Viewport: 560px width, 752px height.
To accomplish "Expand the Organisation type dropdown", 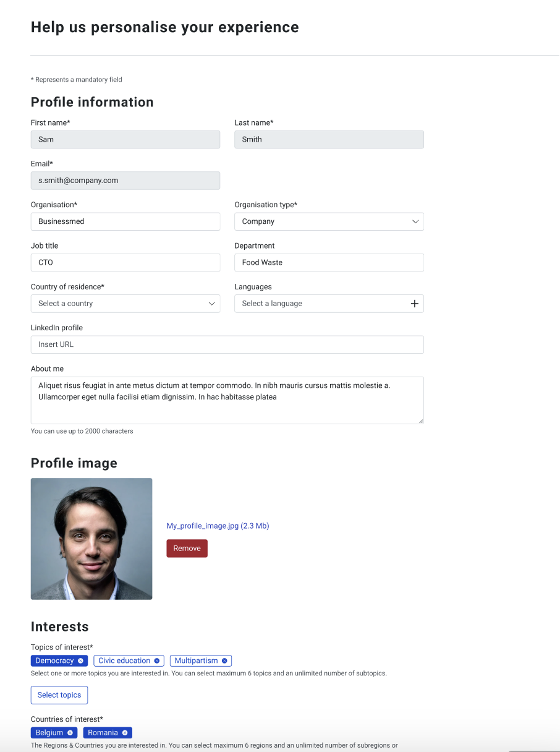I will coord(329,221).
